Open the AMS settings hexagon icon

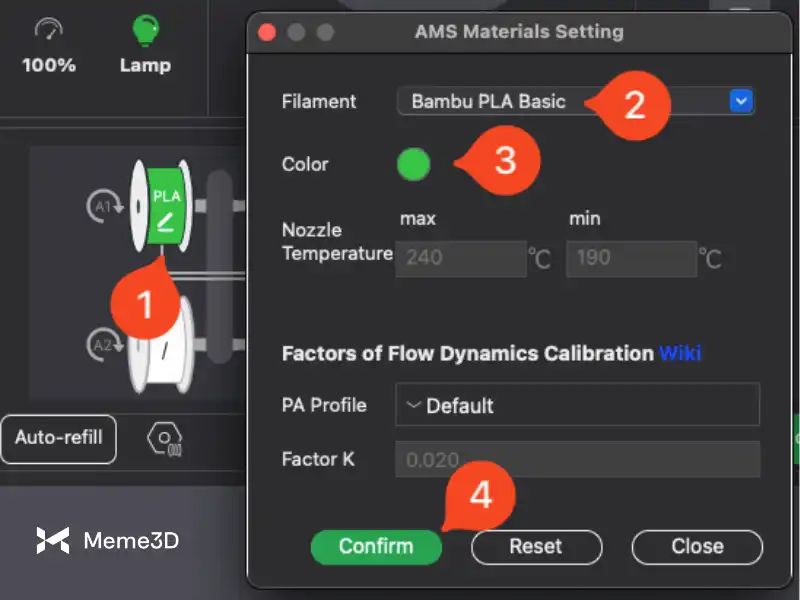tap(164, 439)
